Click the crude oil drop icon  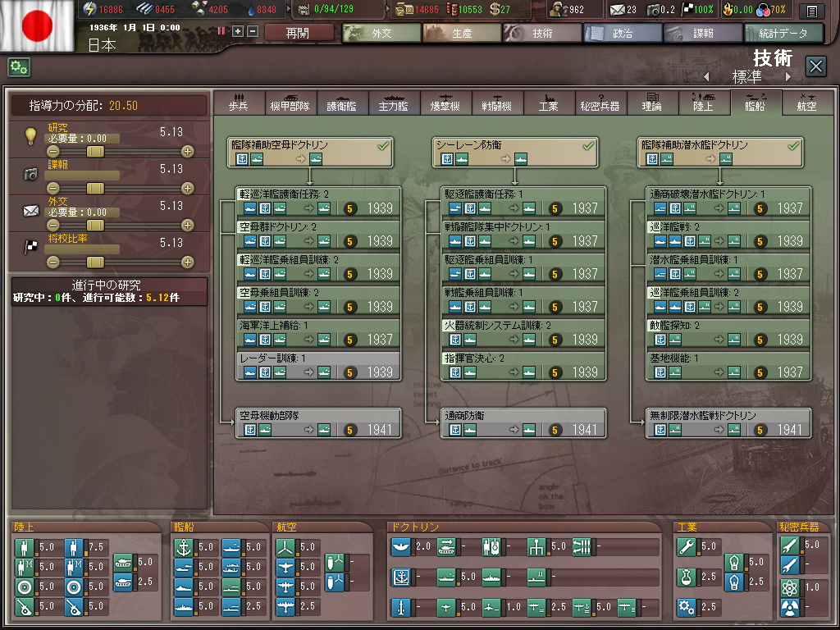point(251,9)
